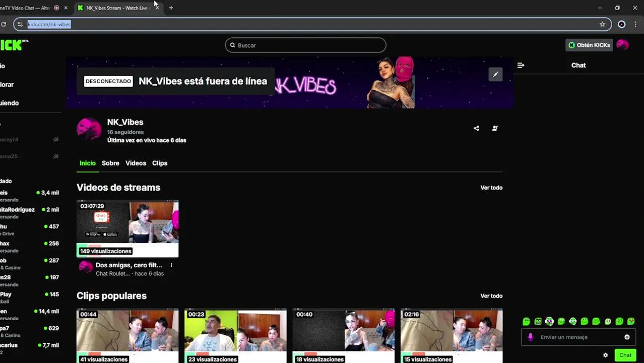Send message with green Chat button
Image resolution: width=644 pixels, height=363 pixels.
click(x=625, y=355)
